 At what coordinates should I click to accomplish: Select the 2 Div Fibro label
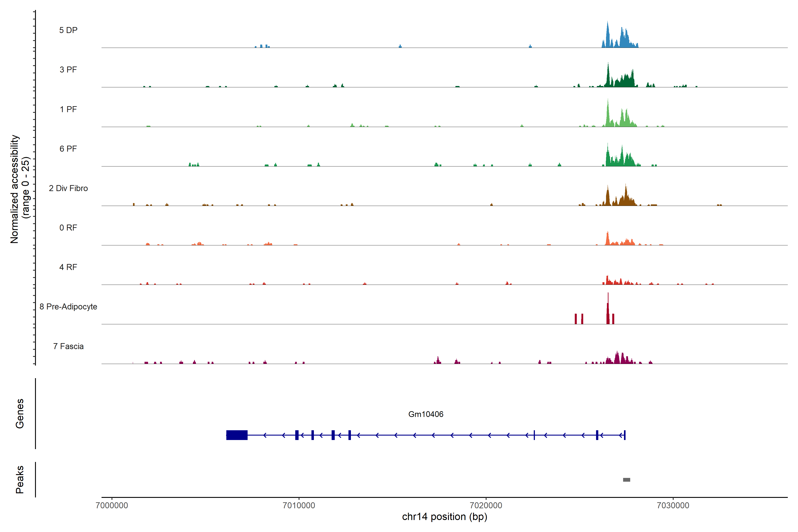[x=68, y=188]
